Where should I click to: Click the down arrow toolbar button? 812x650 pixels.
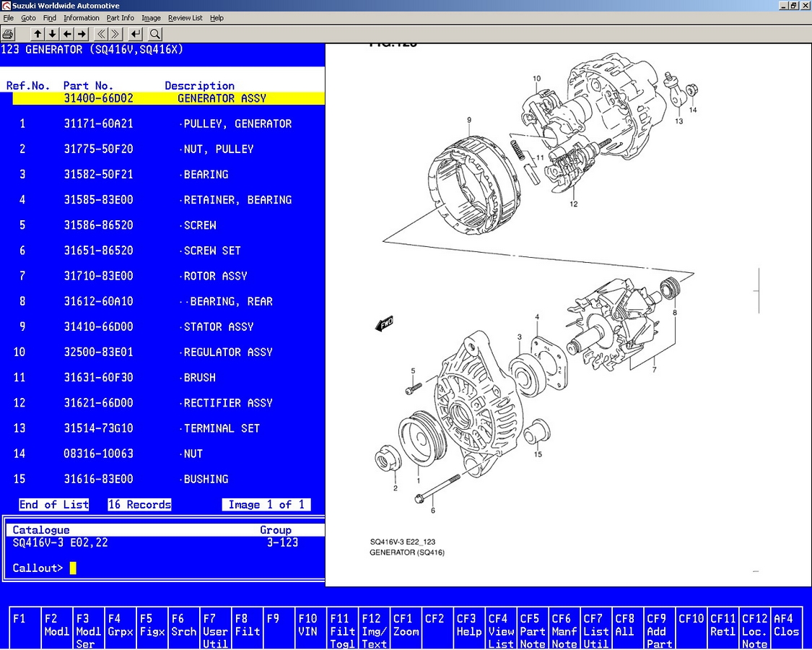point(52,34)
